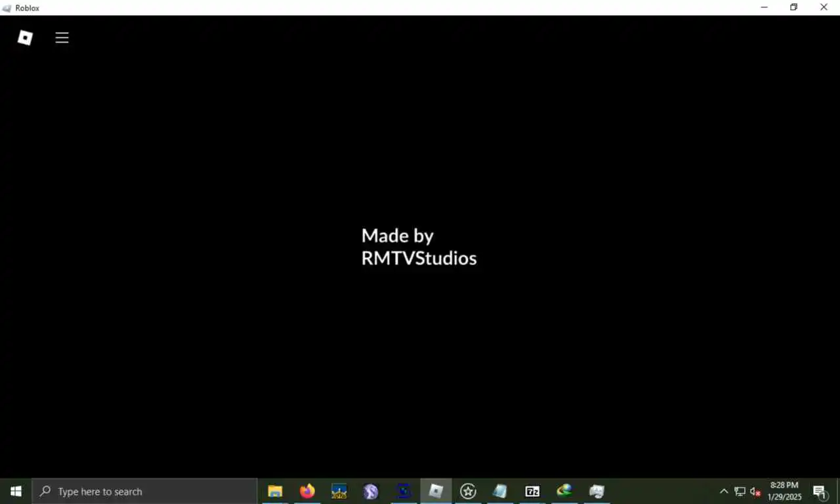Open the 2025 picture taskbar app
This screenshot has width=840, height=504.
coord(339,491)
